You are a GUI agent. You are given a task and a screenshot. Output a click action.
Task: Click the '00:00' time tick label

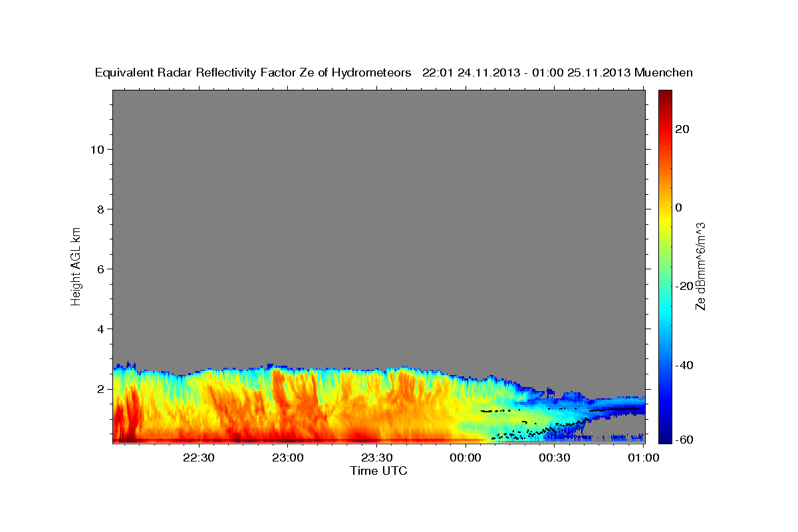click(465, 458)
